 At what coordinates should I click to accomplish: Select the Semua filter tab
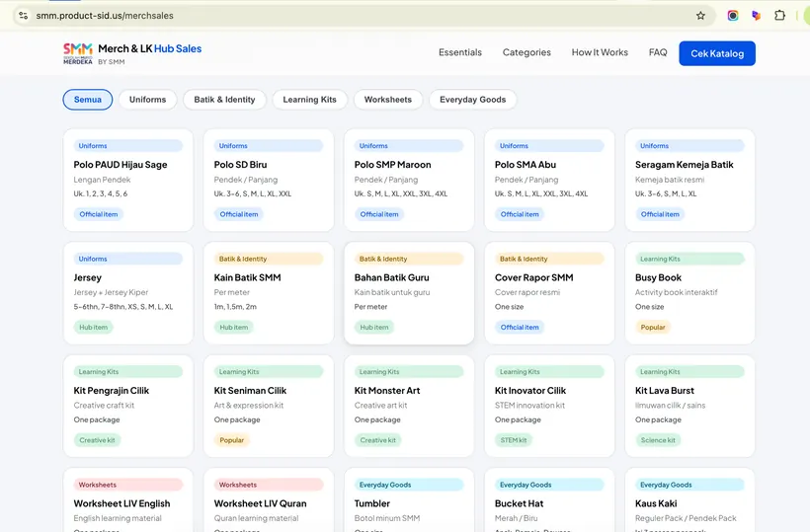(x=87, y=100)
